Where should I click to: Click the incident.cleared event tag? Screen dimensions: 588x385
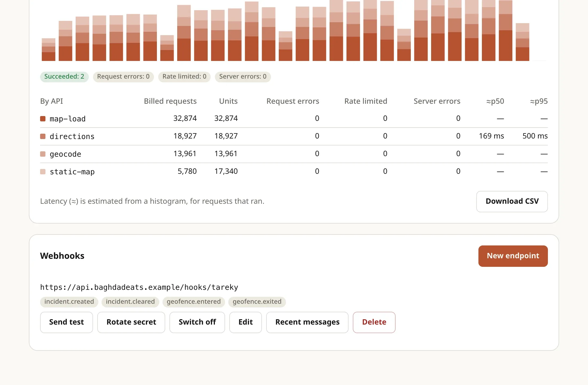[x=130, y=302]
